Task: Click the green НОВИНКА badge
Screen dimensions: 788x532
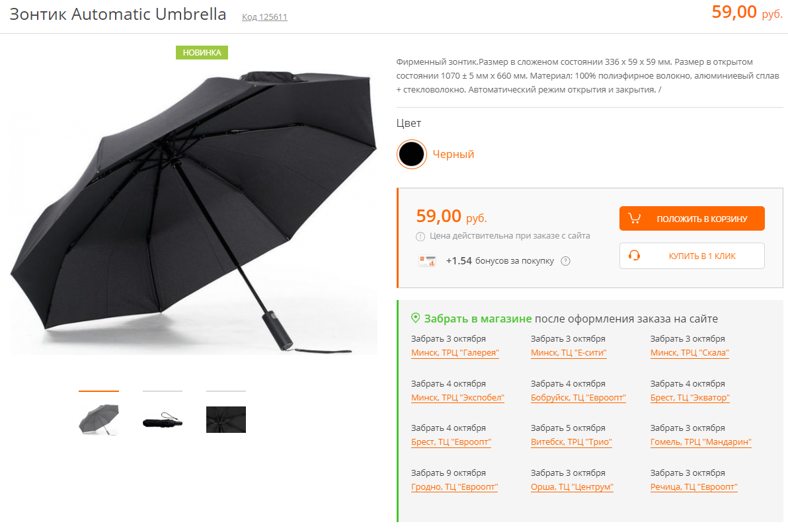Action: pos(202,52)
